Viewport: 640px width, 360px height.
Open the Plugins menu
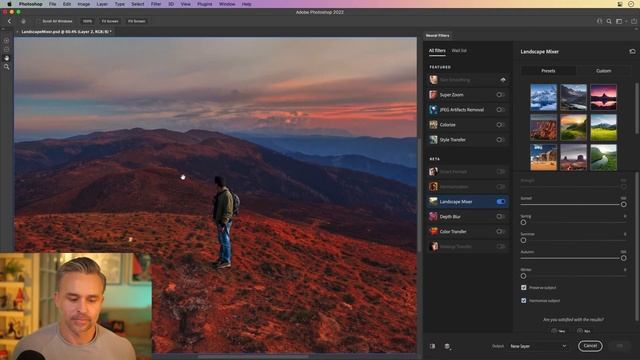(x=204, y=4)
